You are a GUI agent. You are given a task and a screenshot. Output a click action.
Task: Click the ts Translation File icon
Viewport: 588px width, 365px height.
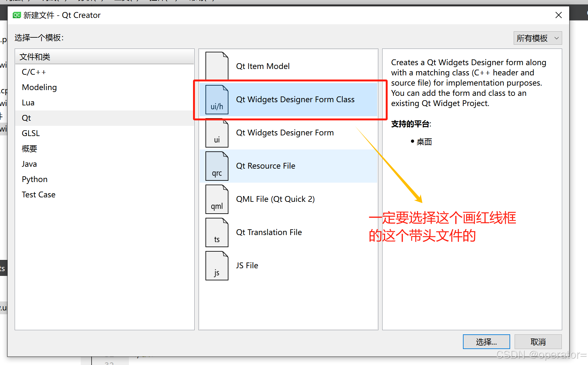pos(217,232)
